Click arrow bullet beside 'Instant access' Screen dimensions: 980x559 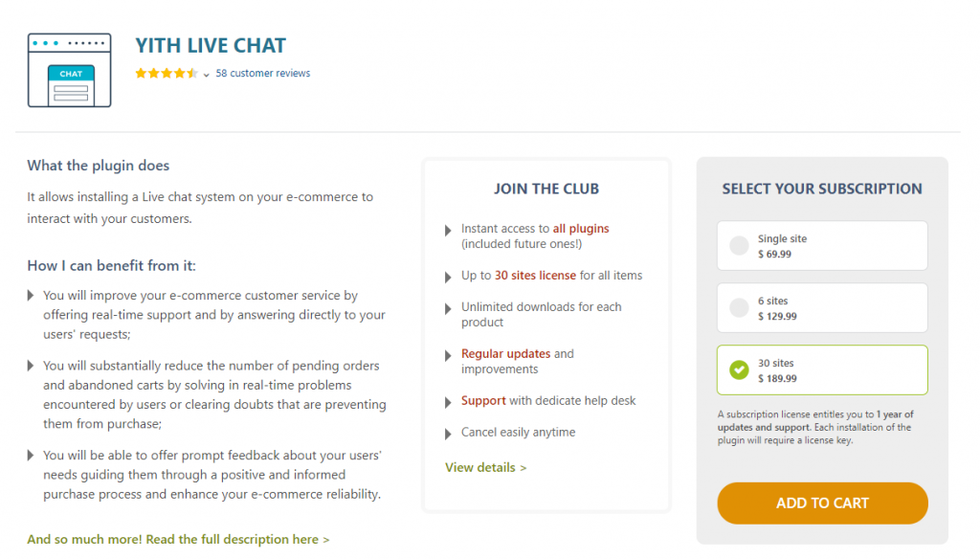pos(449,231)
